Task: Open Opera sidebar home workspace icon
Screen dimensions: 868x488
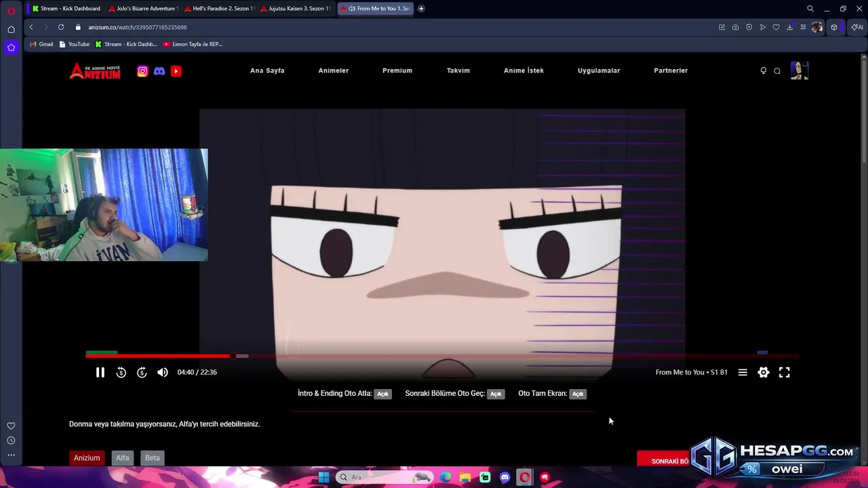Action: point(11,29)
